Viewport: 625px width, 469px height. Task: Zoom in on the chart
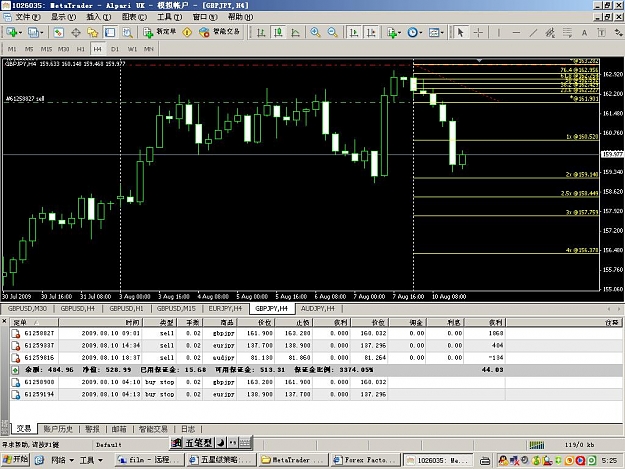(x=315, y=32)
